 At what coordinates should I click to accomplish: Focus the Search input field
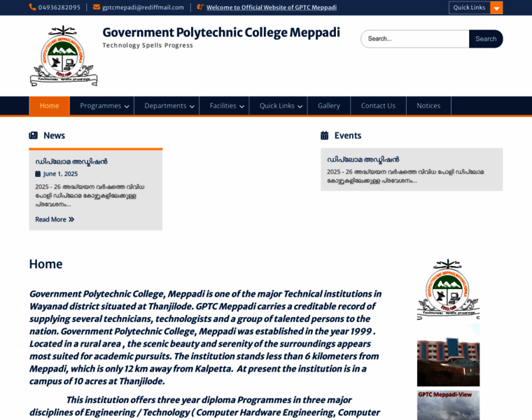tap(415, 38)
